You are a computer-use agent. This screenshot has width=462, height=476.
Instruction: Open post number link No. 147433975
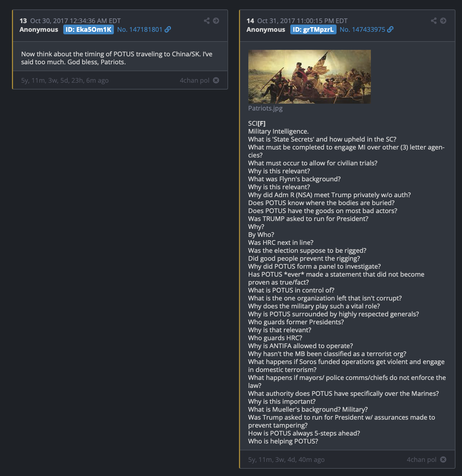coord(362,29)
